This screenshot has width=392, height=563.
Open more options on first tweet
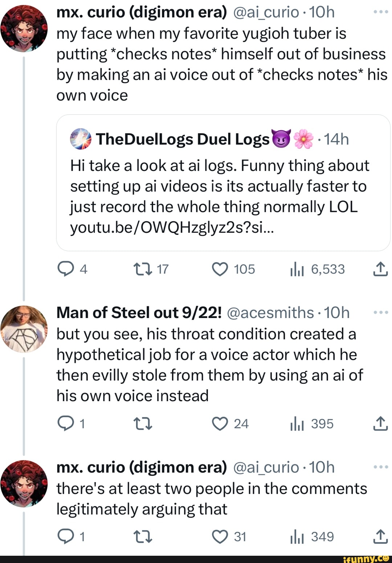[x=380, y=12]
